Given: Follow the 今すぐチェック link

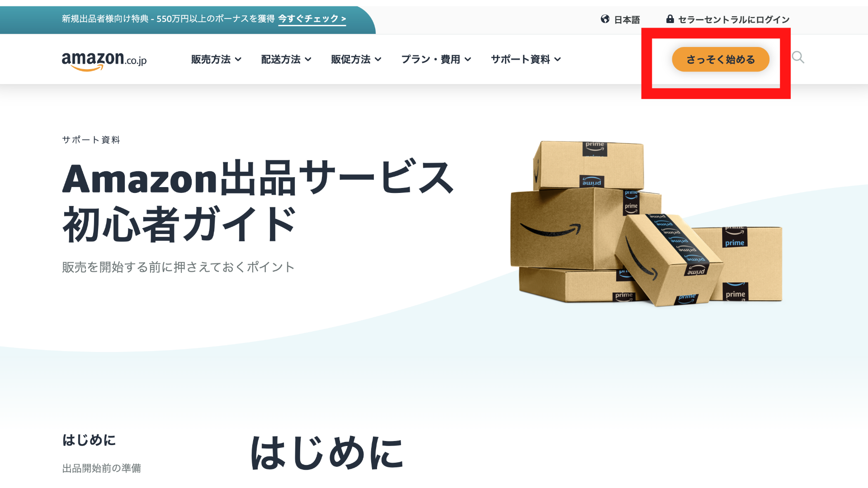Looking at the screenshot, I should (312, 19).
